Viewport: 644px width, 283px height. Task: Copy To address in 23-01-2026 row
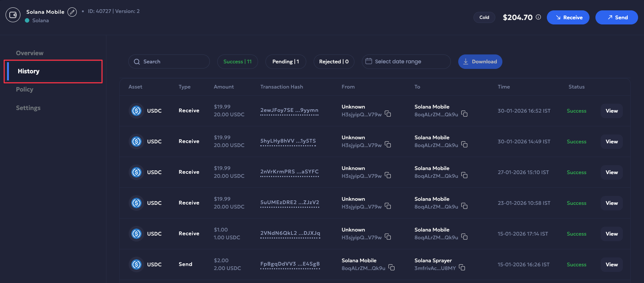(x=464, y=206)
